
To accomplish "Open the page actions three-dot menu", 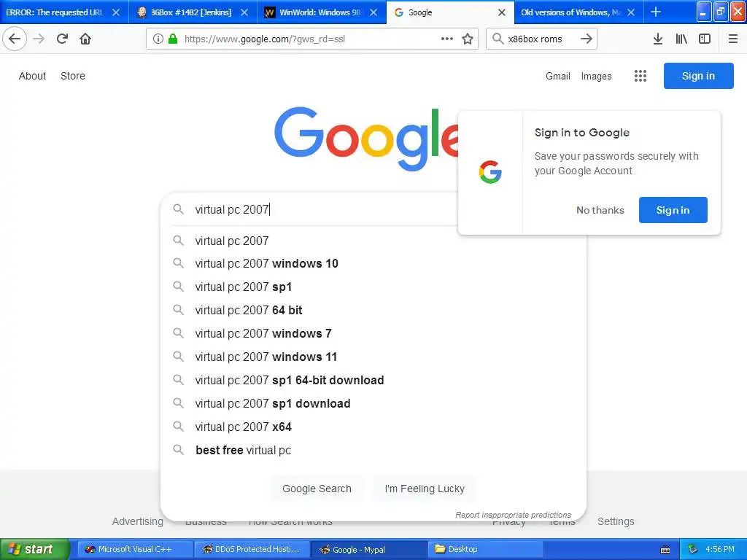I will tap(447, 39).
